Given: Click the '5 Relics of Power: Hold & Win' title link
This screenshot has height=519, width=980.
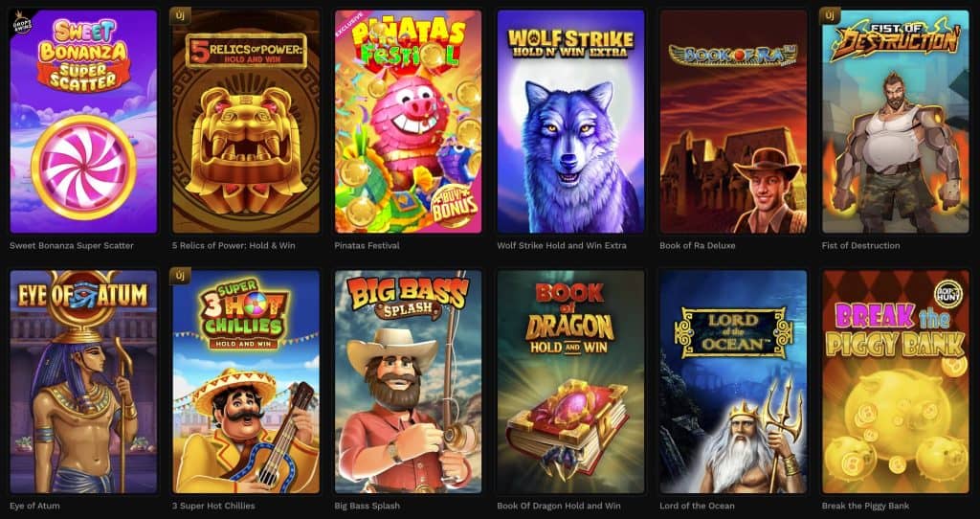Looking at the screenshot, I should [x=234, y=246].
